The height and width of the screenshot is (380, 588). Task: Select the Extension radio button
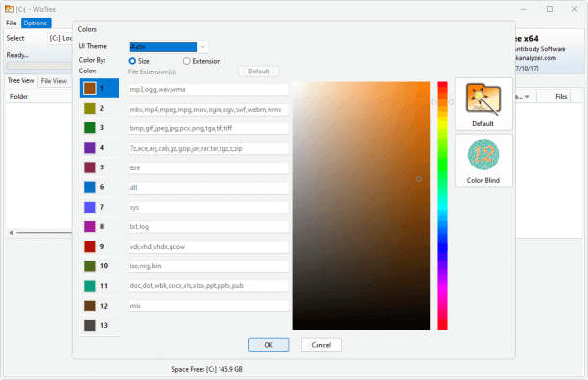click(187, 61)
